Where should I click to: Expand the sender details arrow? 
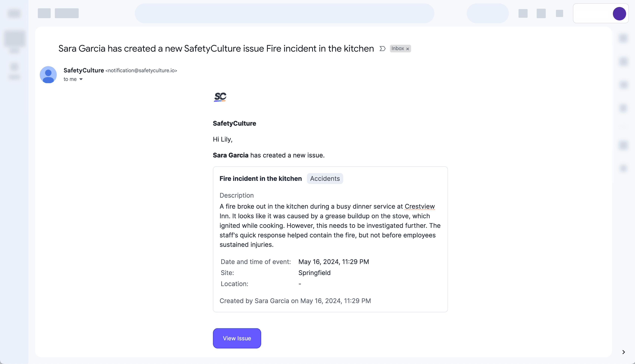pyautogui.click(x=81, y=79)
